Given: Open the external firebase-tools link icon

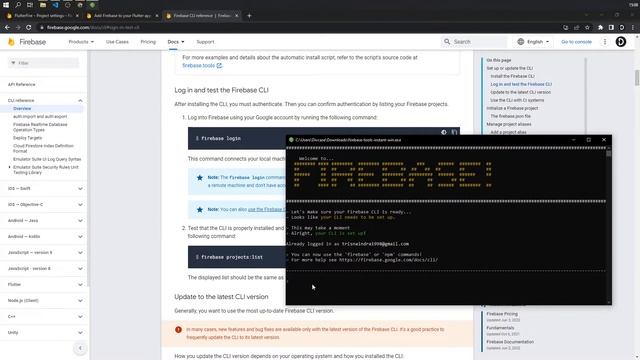Looking at the screenshot, I should click(x=219, y=65).
